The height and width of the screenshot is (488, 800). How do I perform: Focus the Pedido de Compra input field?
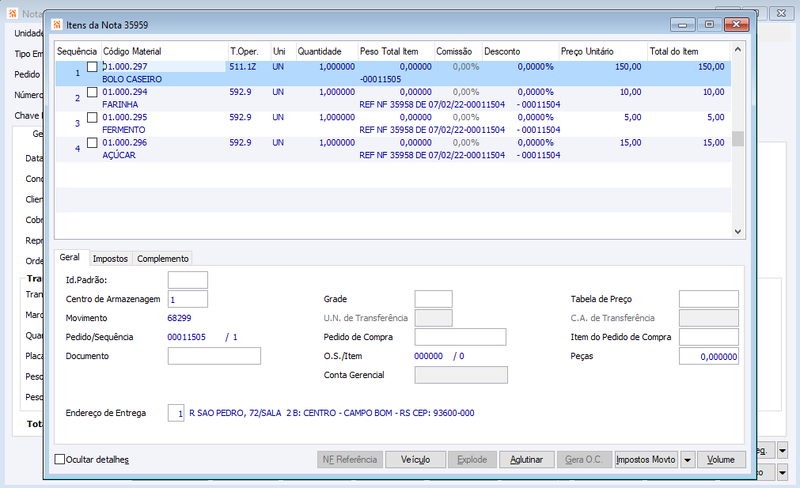(x=460, y=337)
